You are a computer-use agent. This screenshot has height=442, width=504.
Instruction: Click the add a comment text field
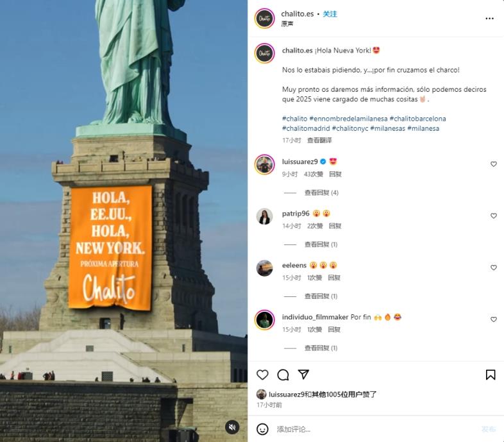pos(376,429)
